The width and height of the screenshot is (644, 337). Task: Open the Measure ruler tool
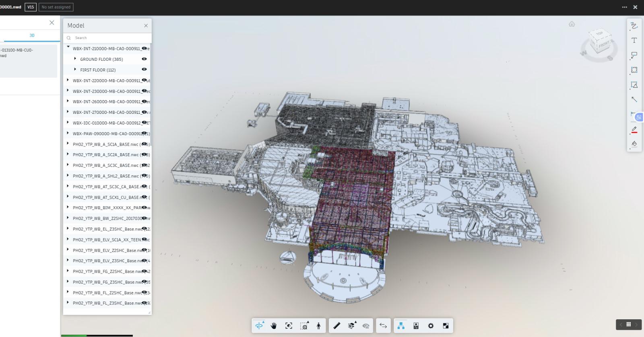click(337, 326)
